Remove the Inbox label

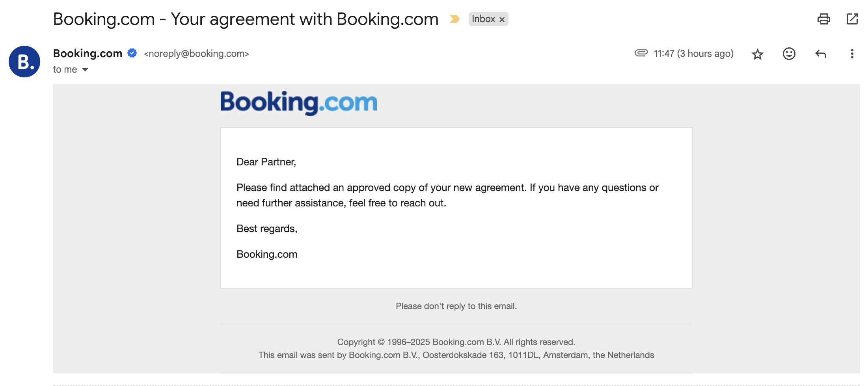[x=502, y=19]
